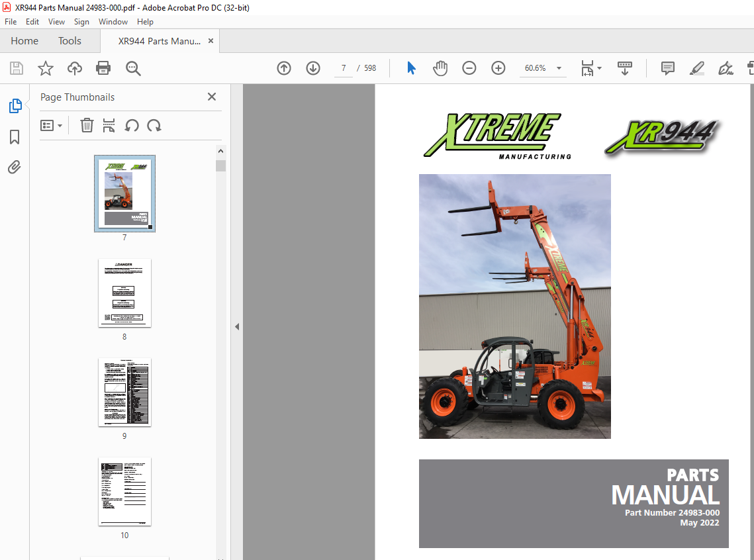Image resolution: width=754 pixels, height=560 pixels.
Task: Open the Page Thumbnails sidebar icon
Action: [x=15, y=106]
